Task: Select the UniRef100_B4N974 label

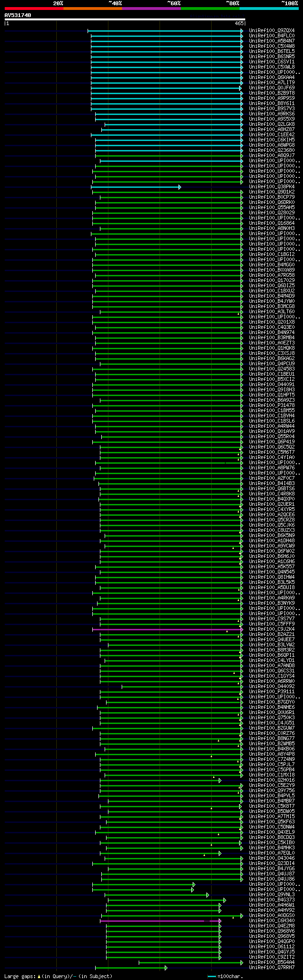Action: click(x=272, y=333)
